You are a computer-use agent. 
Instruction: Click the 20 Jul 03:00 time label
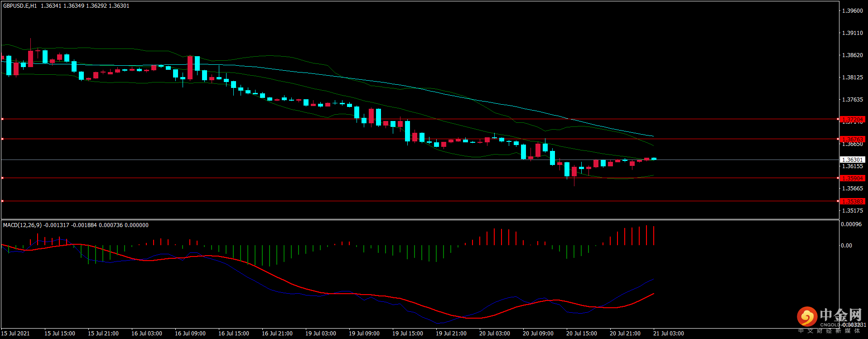(495, 334)
